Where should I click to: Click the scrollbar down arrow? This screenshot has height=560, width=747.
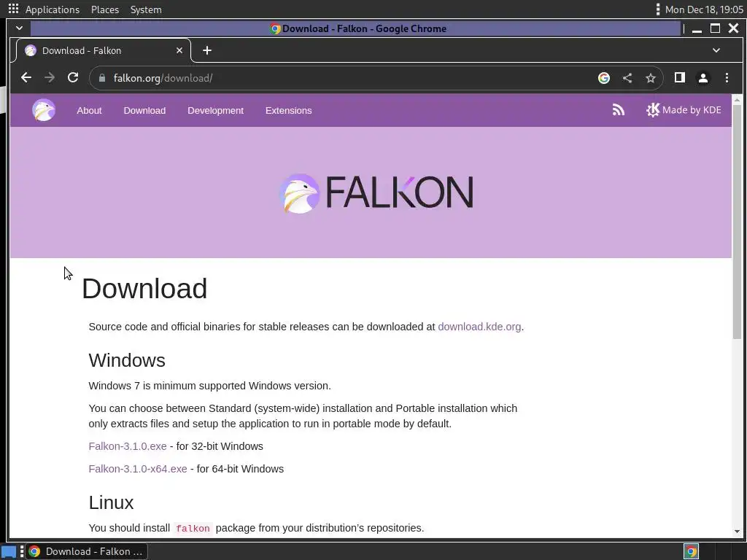click(737, 532)
